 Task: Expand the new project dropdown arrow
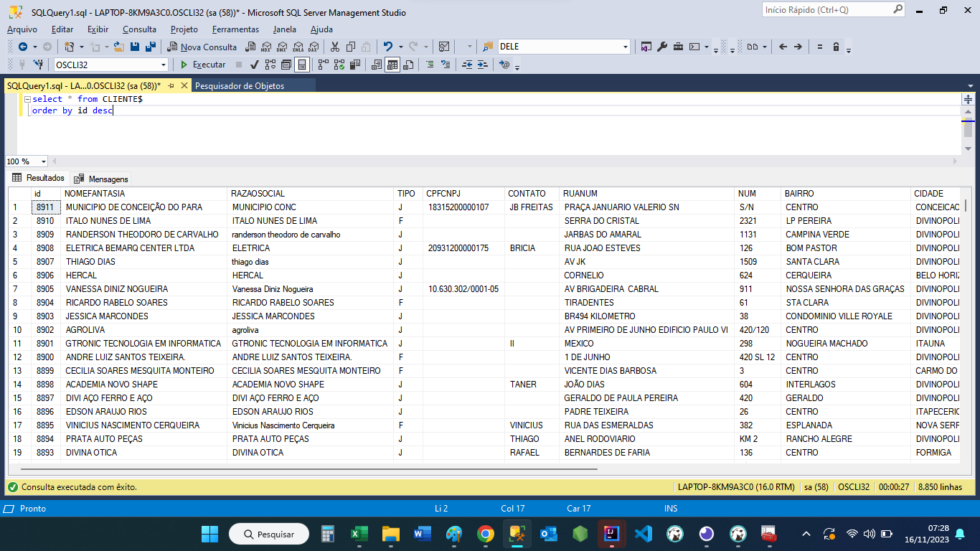(83, 47)
